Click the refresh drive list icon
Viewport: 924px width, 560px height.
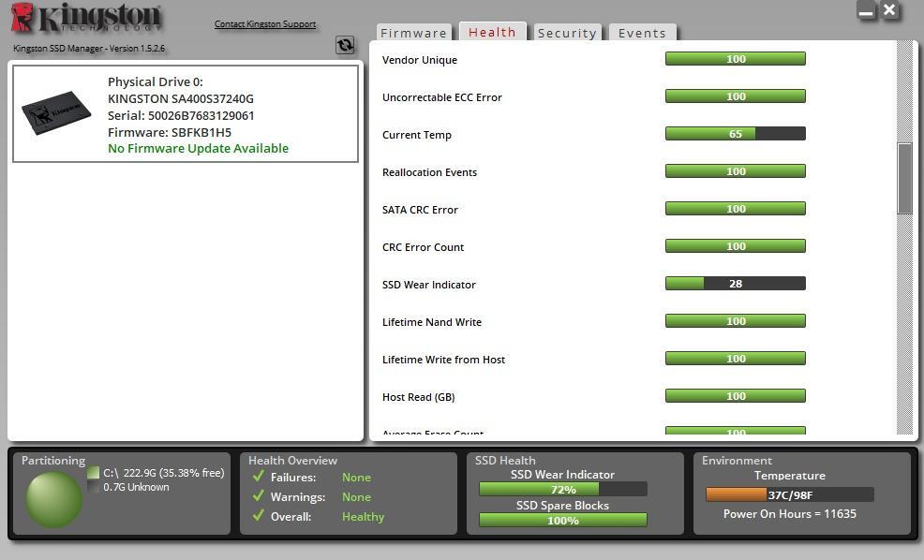pos(345,45)
